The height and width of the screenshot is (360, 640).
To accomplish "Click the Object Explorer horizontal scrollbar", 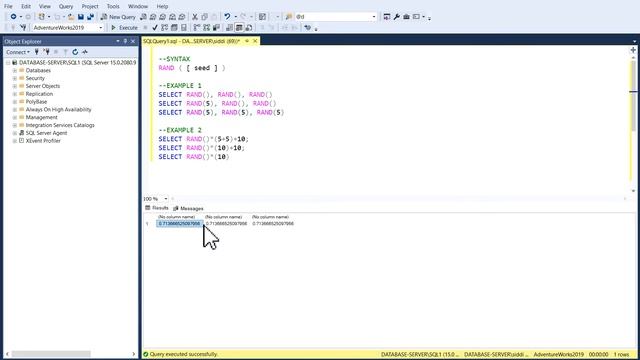I will pyautogui.click(x=51, y=354).
